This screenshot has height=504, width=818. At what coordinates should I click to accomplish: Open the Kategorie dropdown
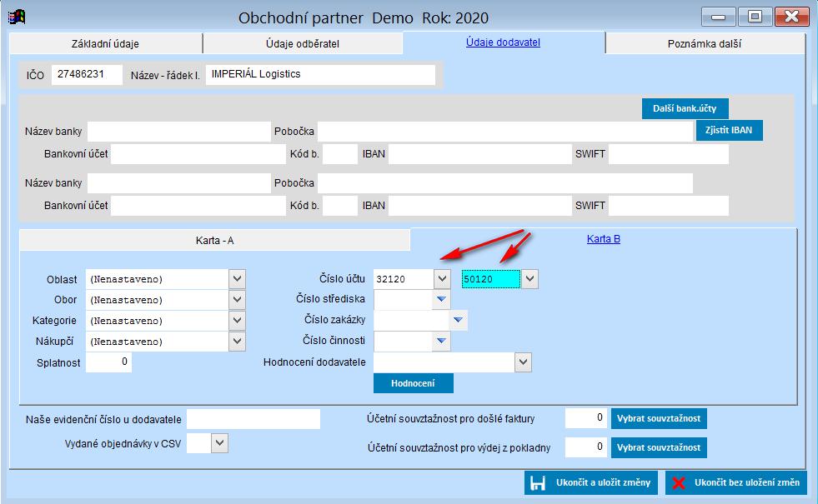[238, 321]
